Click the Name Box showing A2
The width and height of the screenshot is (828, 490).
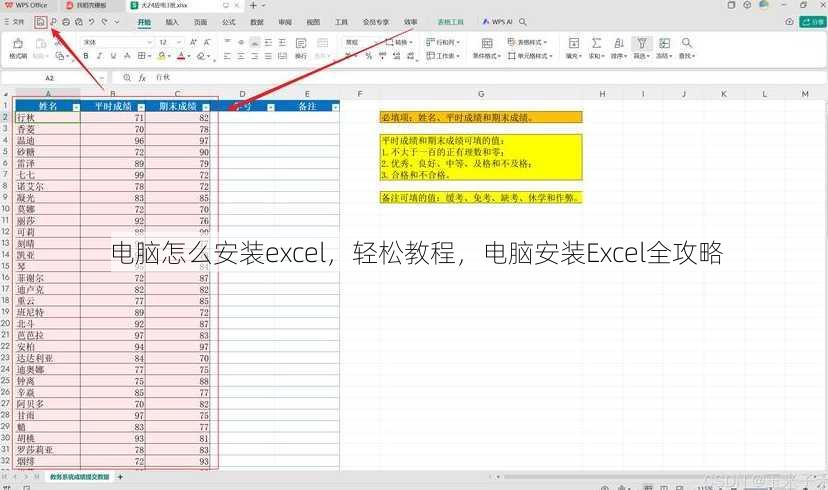(x=50, y=78)
